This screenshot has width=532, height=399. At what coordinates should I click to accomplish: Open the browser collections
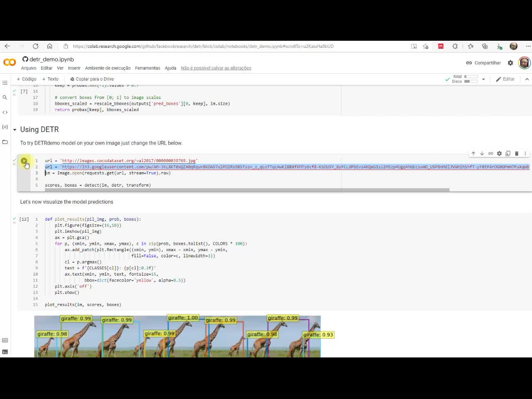click(x=485, y=46)
